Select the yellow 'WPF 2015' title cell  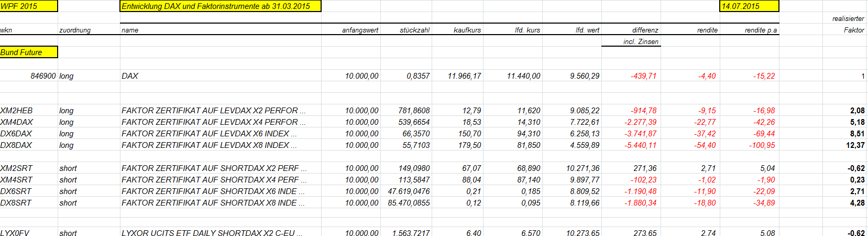(29, 6)
